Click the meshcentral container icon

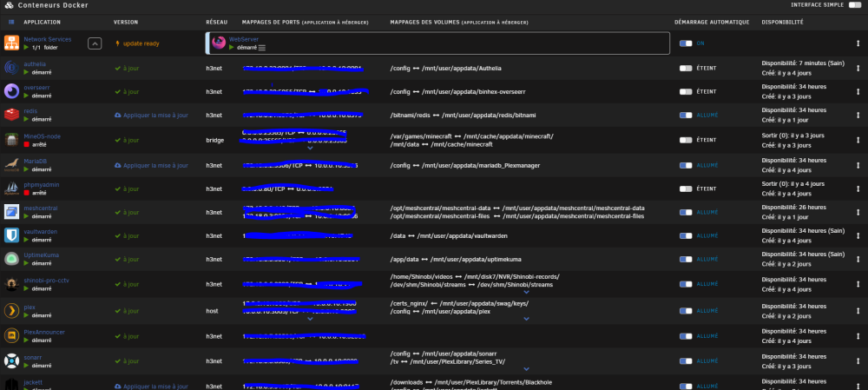pyautogui.click(x=11, y=212)
